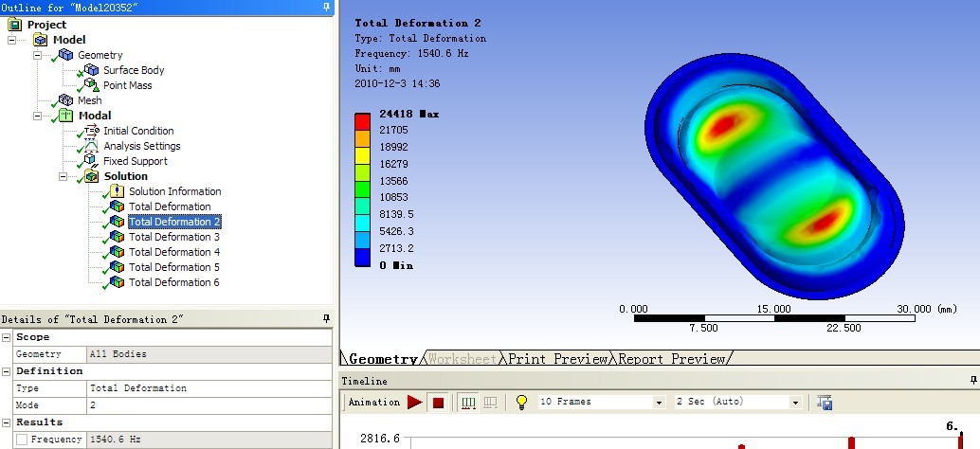Pin the Details panel
The image size is (980, 449).
point(326,318)
